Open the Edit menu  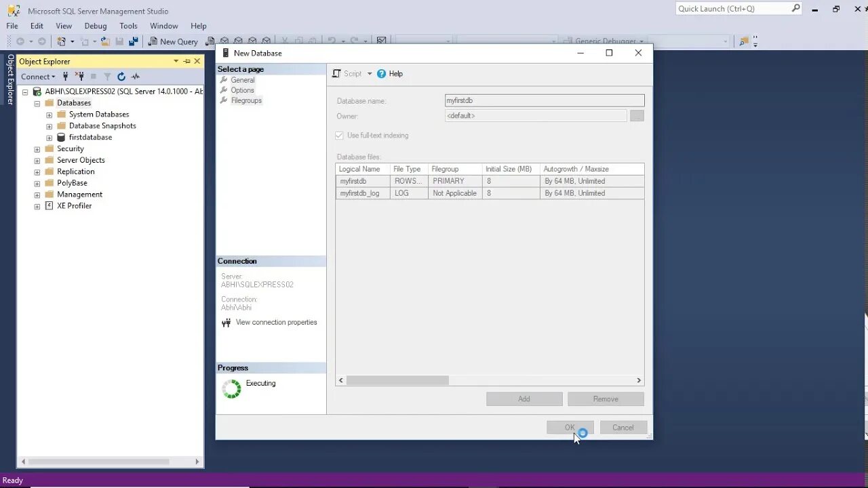(37, 26)
